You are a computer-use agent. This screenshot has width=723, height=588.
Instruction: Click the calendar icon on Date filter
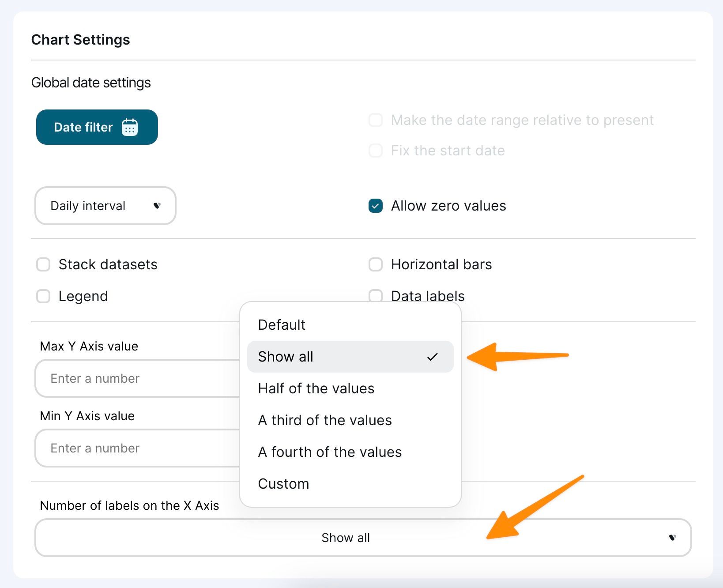130,127
